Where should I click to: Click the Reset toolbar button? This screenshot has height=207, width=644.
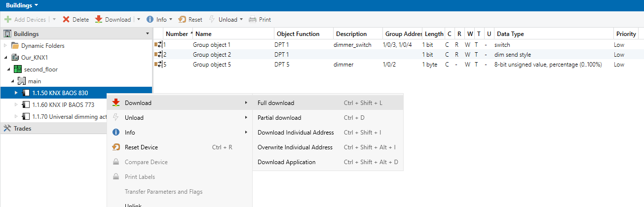[x=190, y=20]
